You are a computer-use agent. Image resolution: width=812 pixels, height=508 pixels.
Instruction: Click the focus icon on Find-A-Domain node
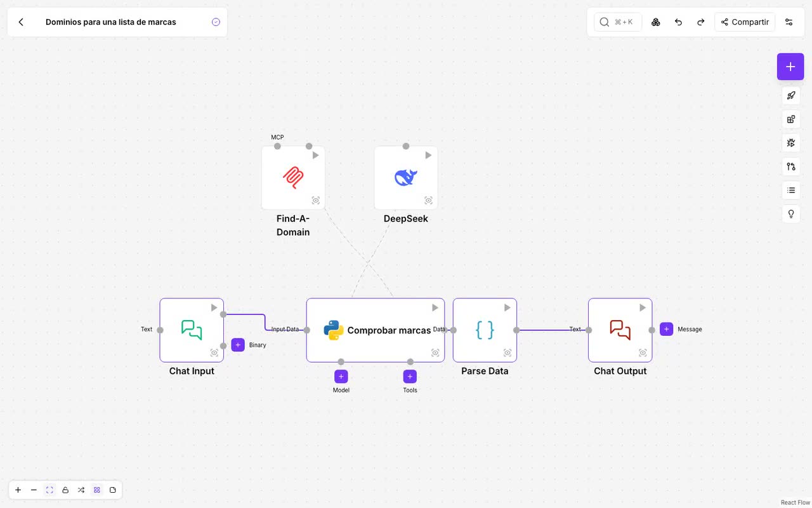tap(316, 201)
